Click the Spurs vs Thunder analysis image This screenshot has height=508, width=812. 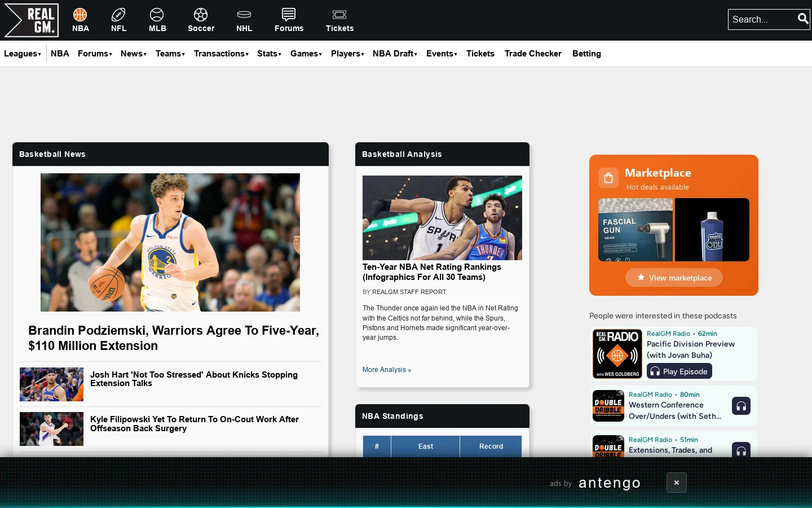[442, 218]
